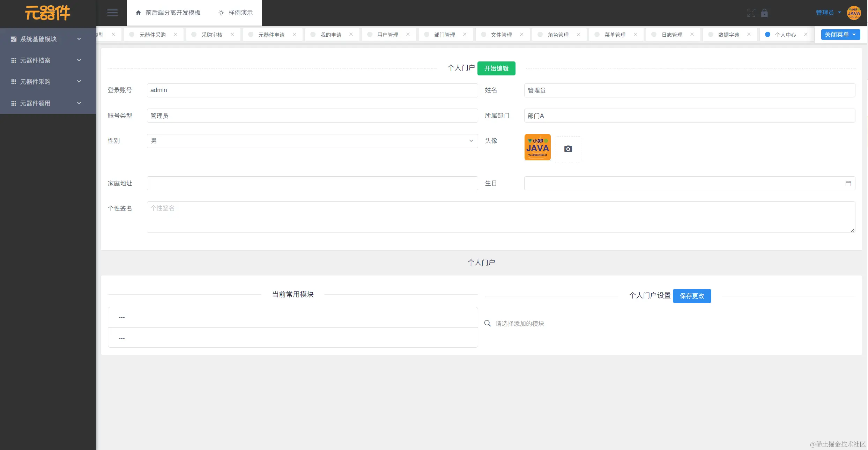
Task: Open the birthday calendar picker icon
Action: [x=848, y=184]
